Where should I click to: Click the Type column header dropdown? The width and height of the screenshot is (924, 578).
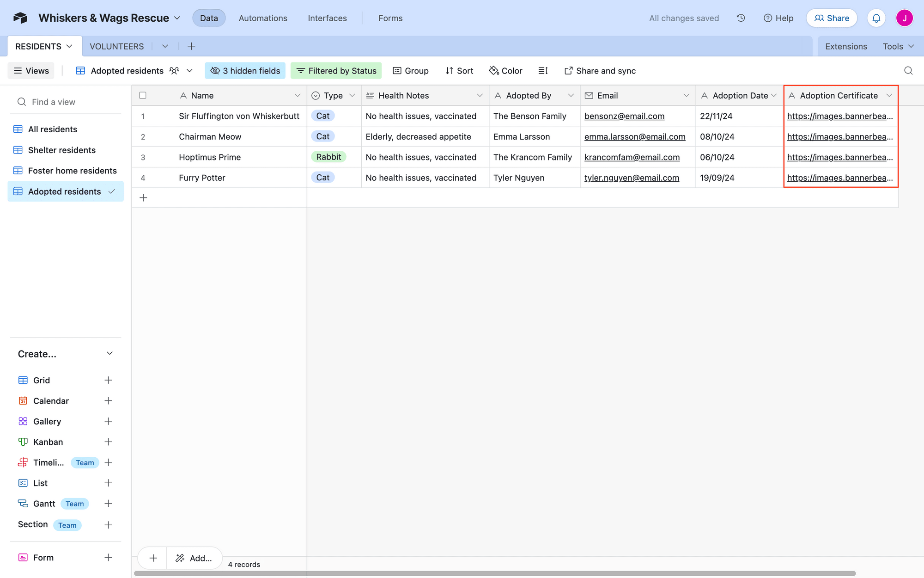coord(353,95)
